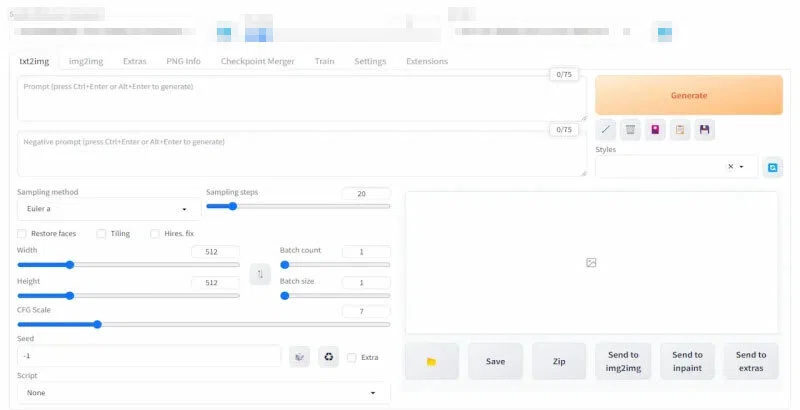Swap width and height with arrows icon
The image size is (800, 410).
(260, 274)
